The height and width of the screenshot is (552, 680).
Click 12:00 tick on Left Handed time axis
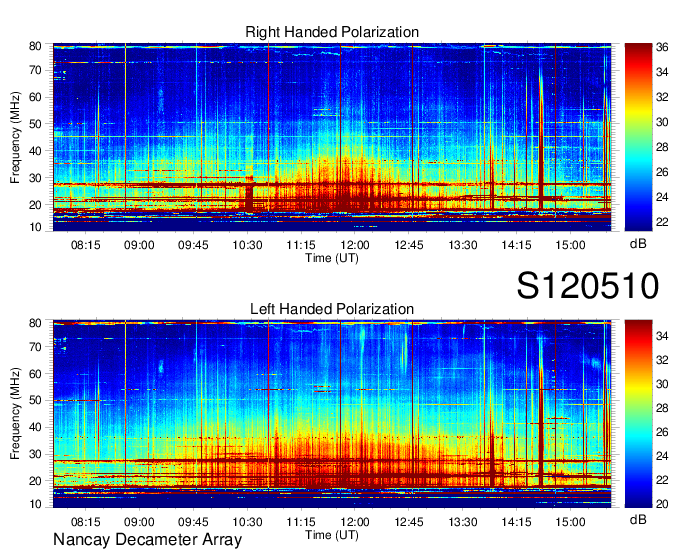coord(355,522)
